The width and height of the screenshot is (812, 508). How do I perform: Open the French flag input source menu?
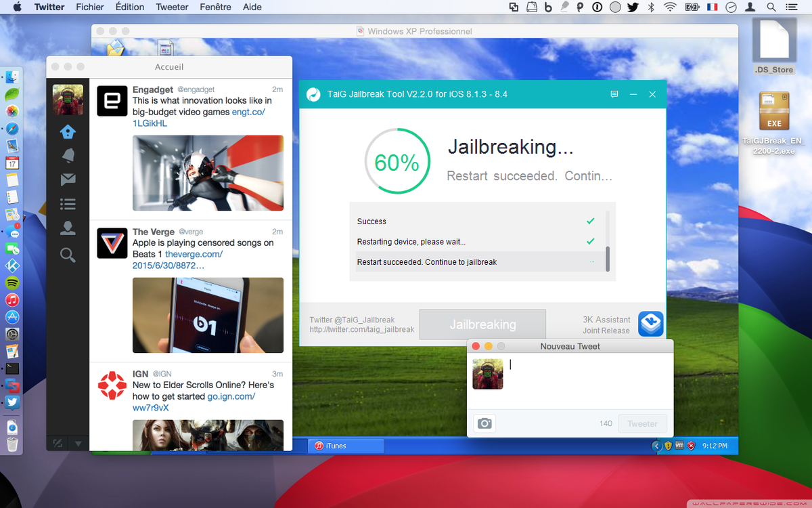pyautogui.click(x=712, y=7)
